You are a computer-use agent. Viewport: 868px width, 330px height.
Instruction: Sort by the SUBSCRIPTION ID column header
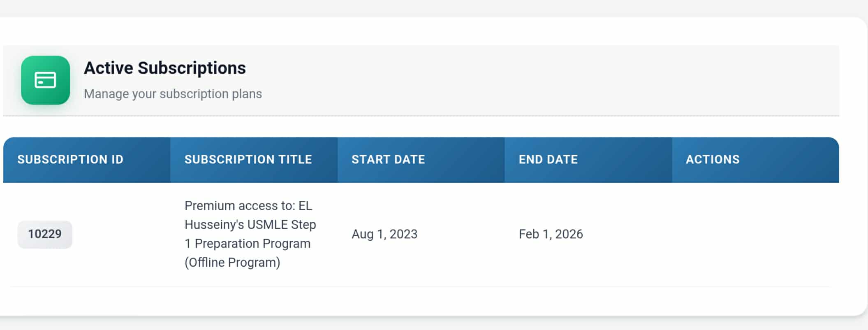70,160
